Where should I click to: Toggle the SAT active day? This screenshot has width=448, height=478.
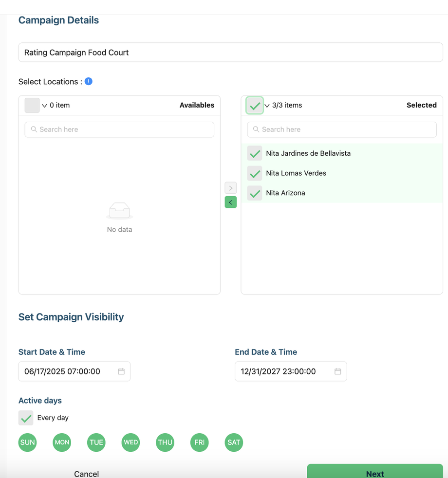(x=234, y=442)
